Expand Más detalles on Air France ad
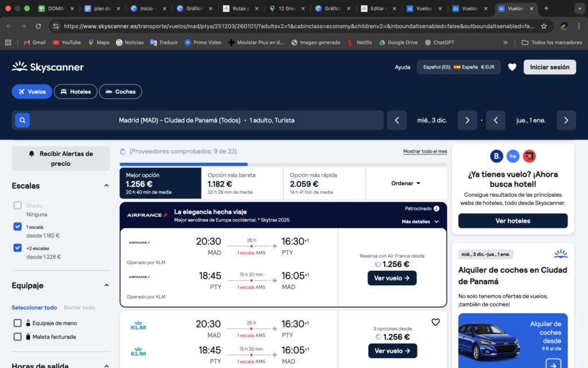Viewport: 588px width, 368px height. (420, 221)
